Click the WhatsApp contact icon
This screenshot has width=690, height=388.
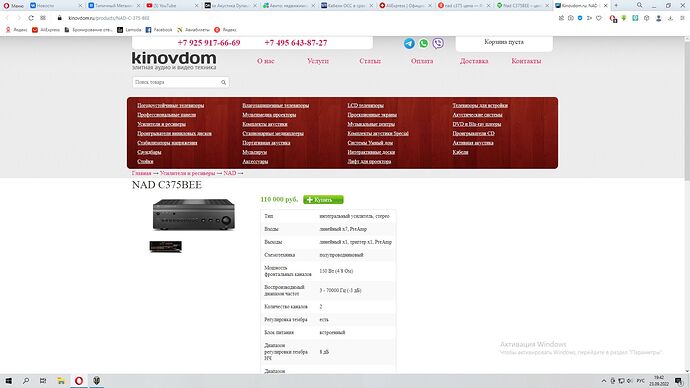click(423, 43)
